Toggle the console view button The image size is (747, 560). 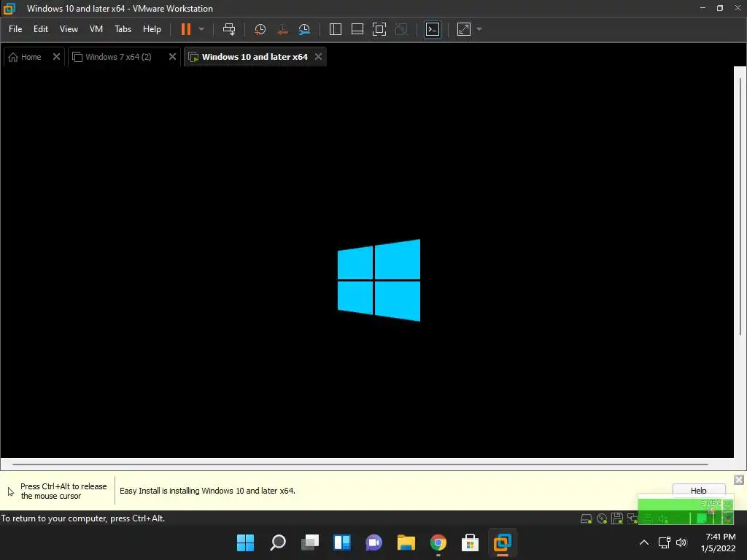tap(433, 29)
